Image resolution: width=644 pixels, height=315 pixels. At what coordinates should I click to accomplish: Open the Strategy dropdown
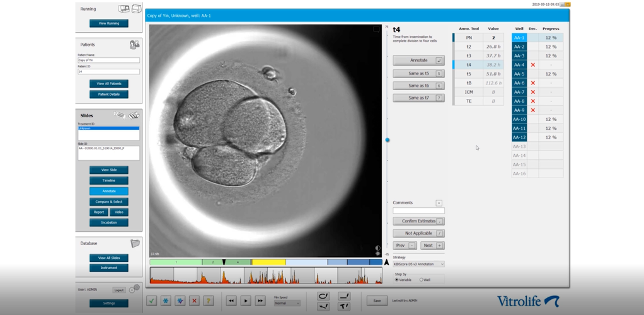pos(418,265)
